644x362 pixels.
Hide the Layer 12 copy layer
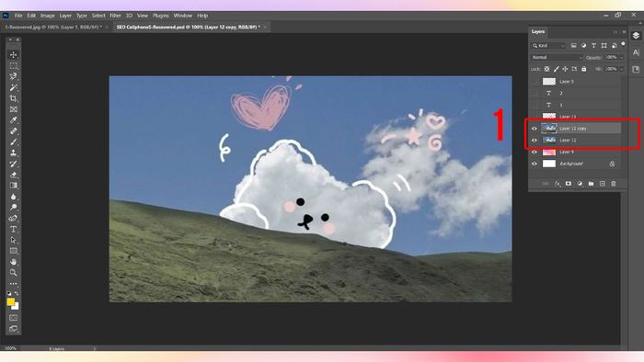click(535, 129)
